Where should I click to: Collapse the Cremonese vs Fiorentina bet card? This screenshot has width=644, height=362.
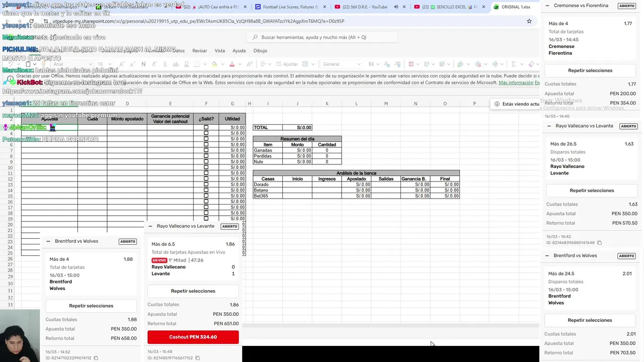coord(547,6)
